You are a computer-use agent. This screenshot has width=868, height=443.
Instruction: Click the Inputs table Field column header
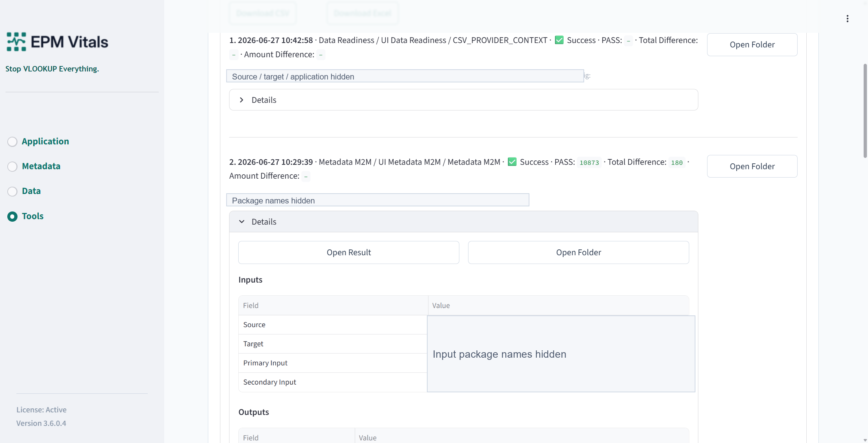click(333, 306)
